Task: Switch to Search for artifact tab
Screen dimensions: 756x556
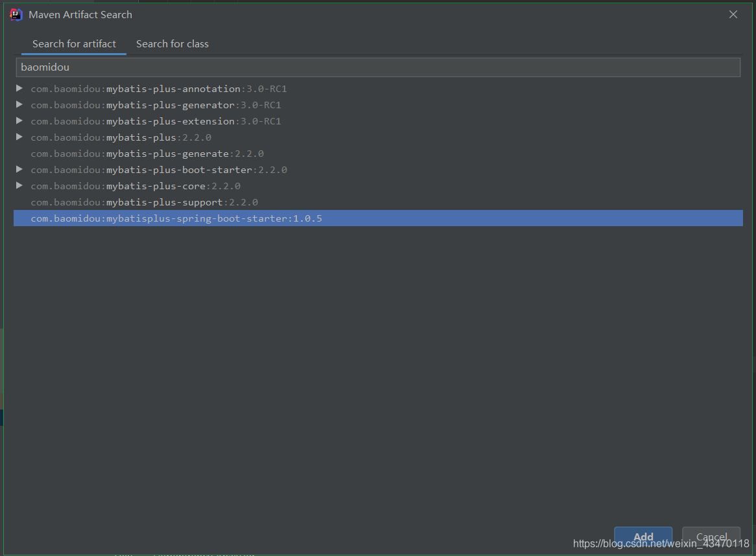Action: click(x=74, y=44)
